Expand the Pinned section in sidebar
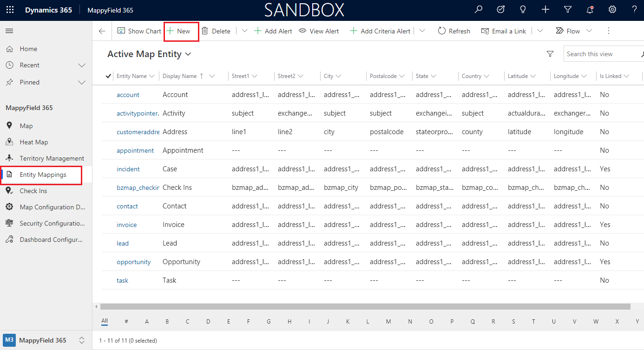Screen dimensions: 644x350 [x=82, y=83]
